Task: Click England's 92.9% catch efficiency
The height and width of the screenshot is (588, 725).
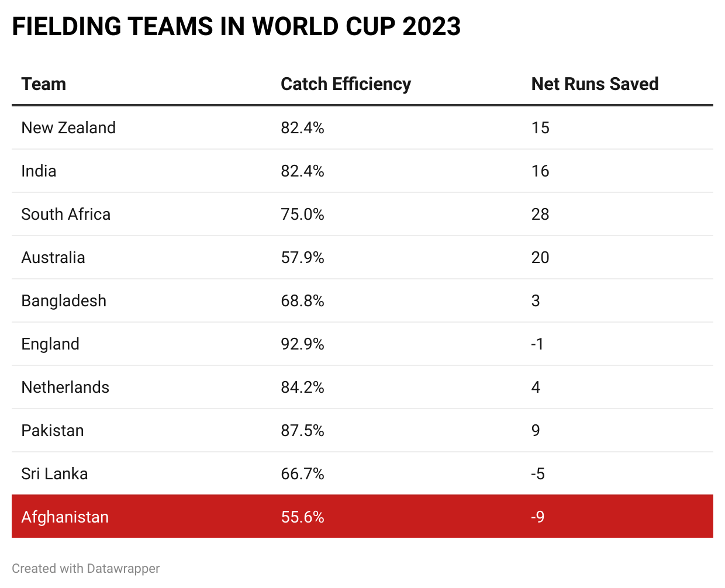Action: pyautogui.click(x=302, y=344)
